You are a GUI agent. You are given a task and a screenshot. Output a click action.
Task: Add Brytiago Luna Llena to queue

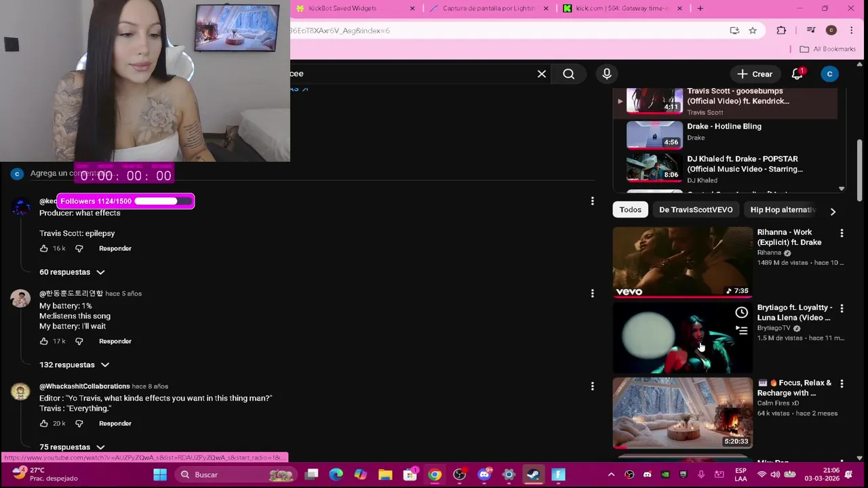click(741, 331)
